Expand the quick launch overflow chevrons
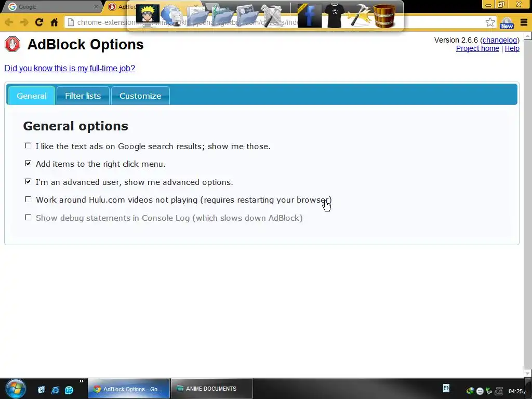The width and height of the screenshot is (532, 399). (x=82, y=381)
